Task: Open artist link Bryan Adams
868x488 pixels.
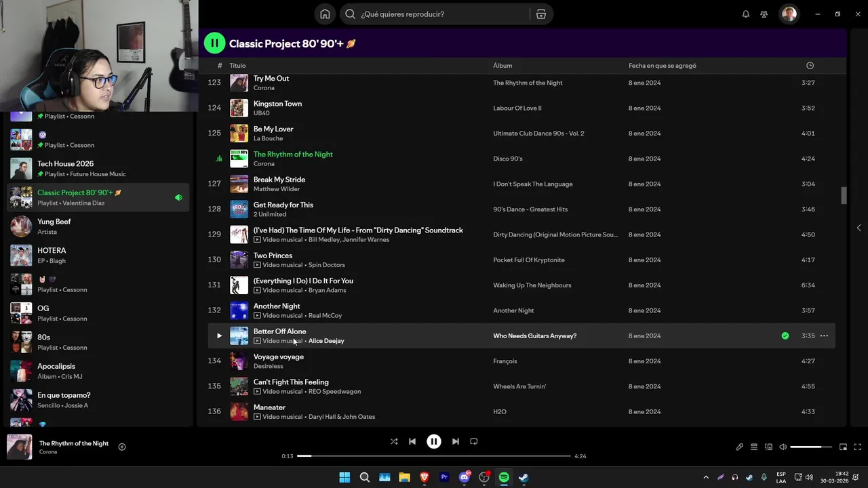Action: tap(327, 290)
